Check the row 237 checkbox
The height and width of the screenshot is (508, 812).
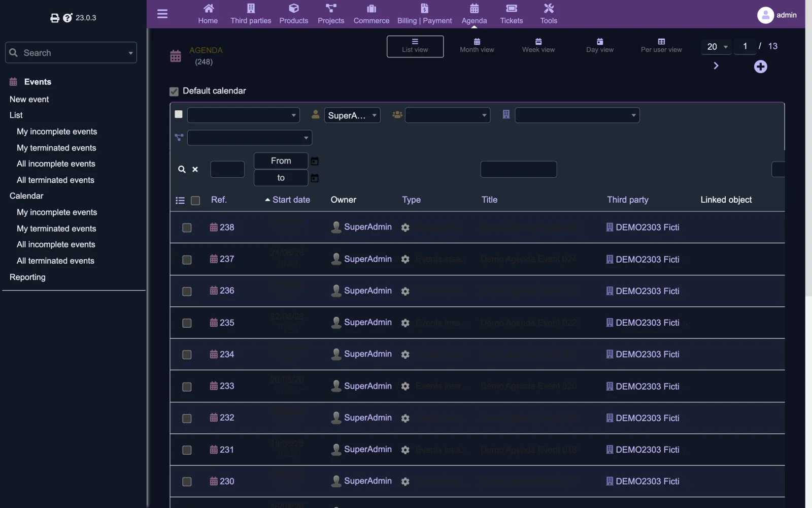coord(187,260)
